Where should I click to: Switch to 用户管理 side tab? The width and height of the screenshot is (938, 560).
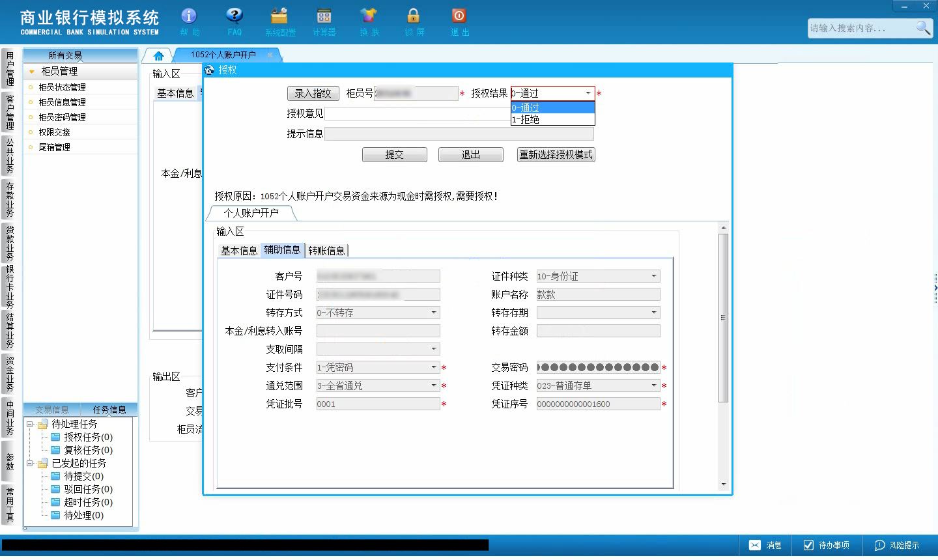pyautogui.click(x=9, y=68)
